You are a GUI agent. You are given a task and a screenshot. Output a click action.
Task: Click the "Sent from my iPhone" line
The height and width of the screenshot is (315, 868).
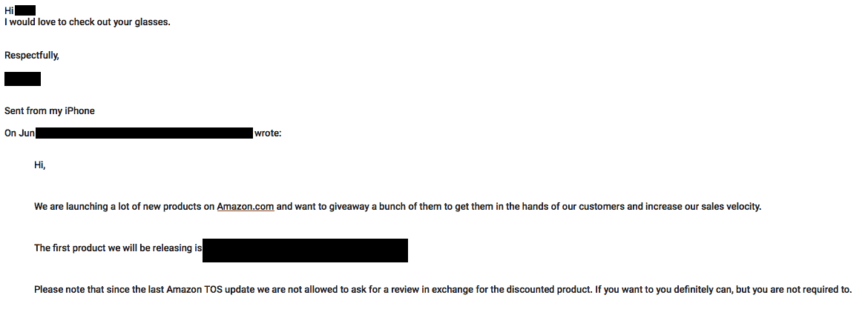click(x=49, y=110)
